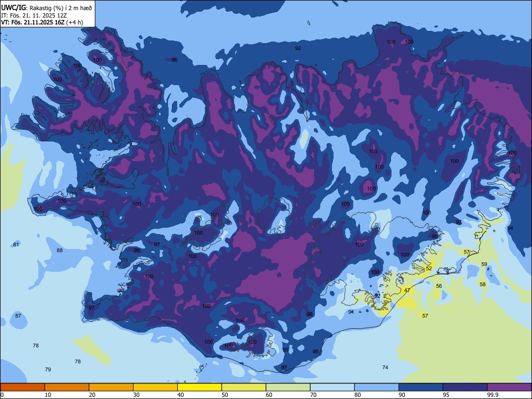Pick the amber 20–30 legend swatch
This screenshot has width=532, height=399.
tap(111, 387)
